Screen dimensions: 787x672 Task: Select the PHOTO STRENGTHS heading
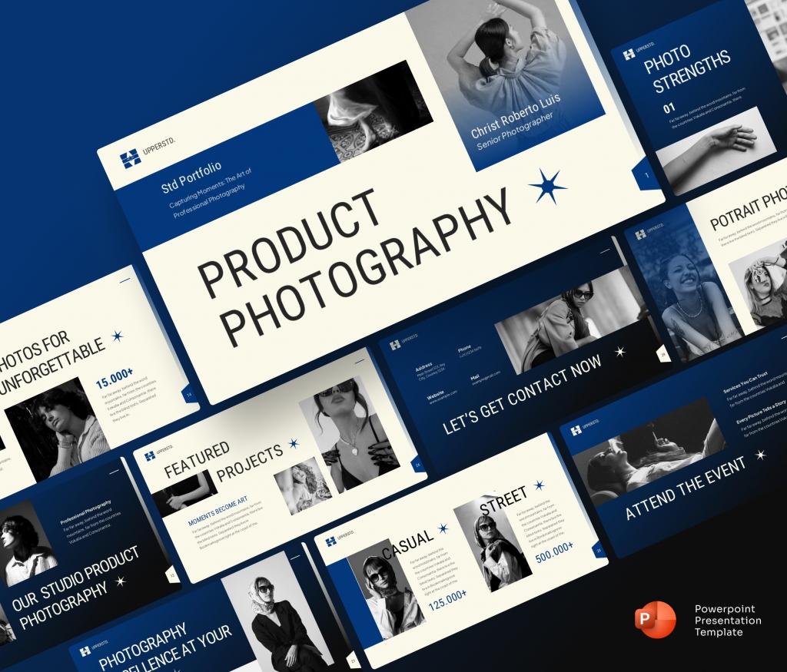(687, 69)
